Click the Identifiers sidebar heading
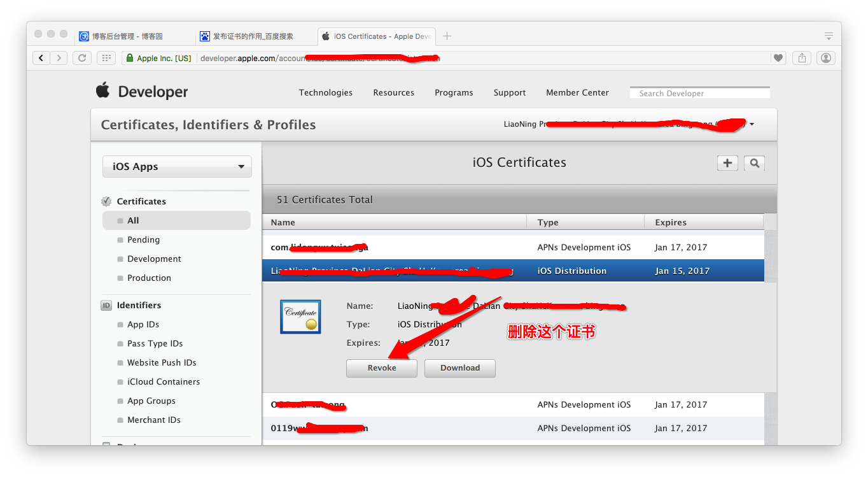868x477 pixels. (139, 305)
